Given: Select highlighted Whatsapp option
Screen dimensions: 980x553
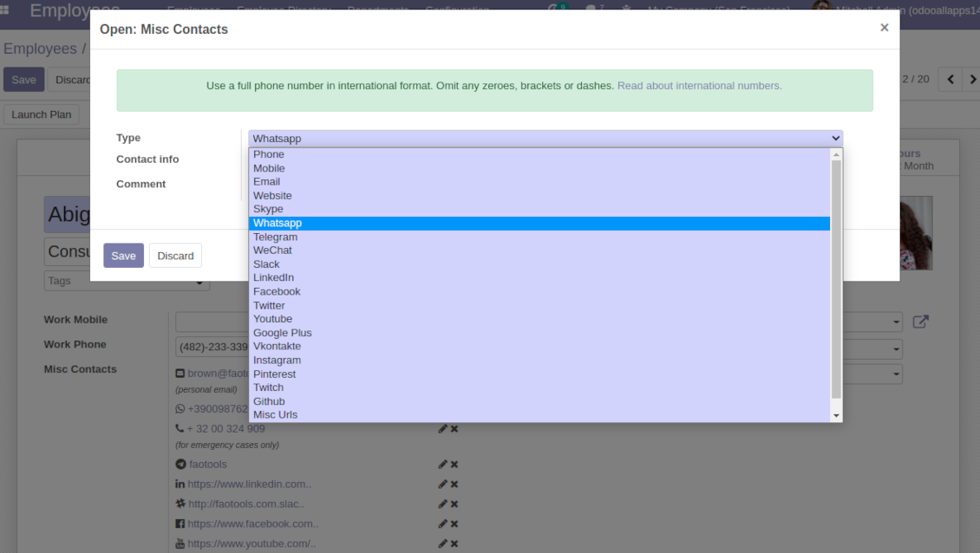Looking at the screenshot, I should point(539,223).
